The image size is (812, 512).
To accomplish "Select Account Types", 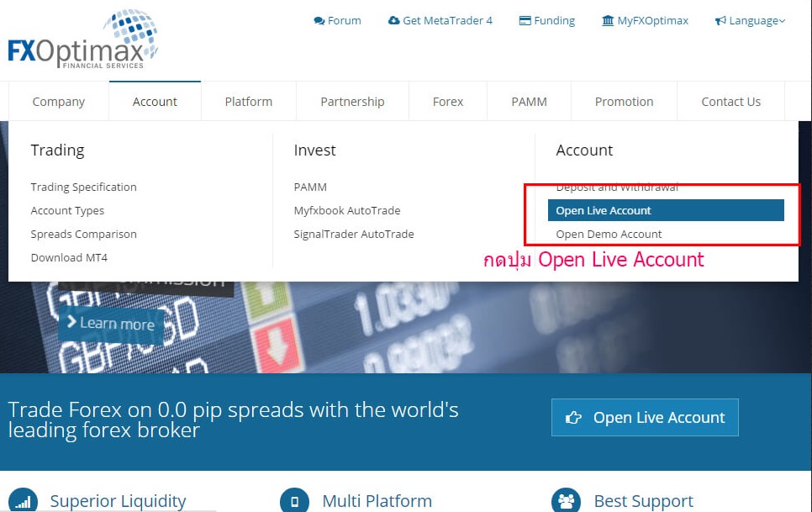I will pyautogui.click(x=67, y=211).
